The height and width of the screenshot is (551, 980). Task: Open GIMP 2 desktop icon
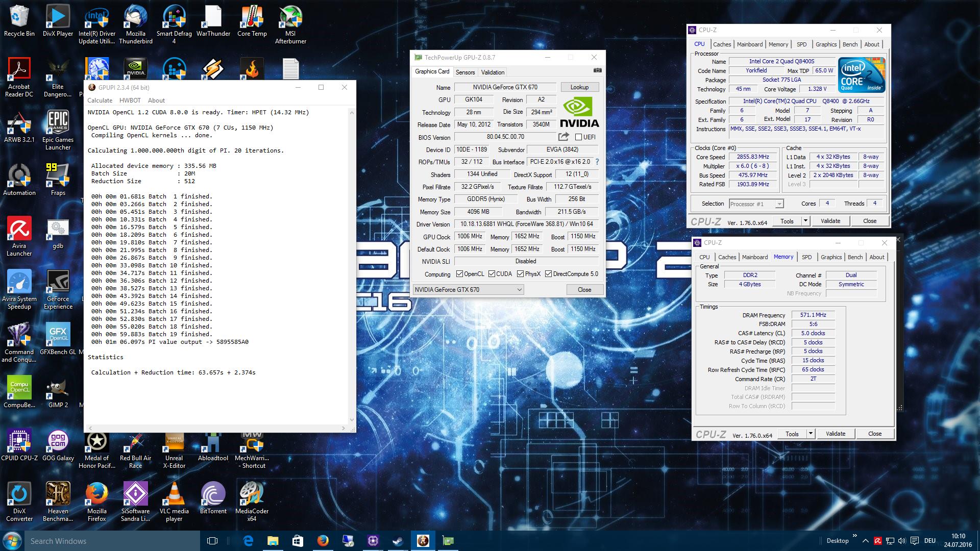58,392
